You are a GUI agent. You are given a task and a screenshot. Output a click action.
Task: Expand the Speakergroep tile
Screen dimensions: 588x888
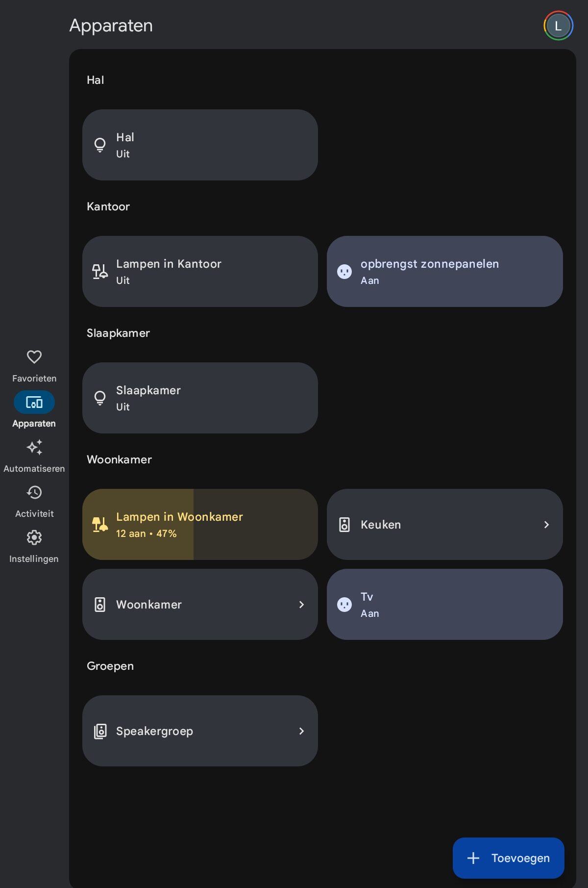pos(301,731)
